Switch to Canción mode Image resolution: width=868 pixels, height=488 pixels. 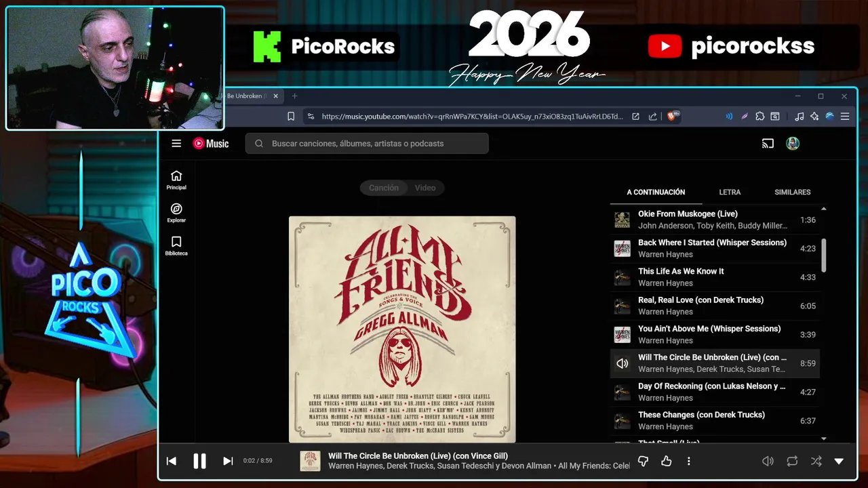point(384,188)
